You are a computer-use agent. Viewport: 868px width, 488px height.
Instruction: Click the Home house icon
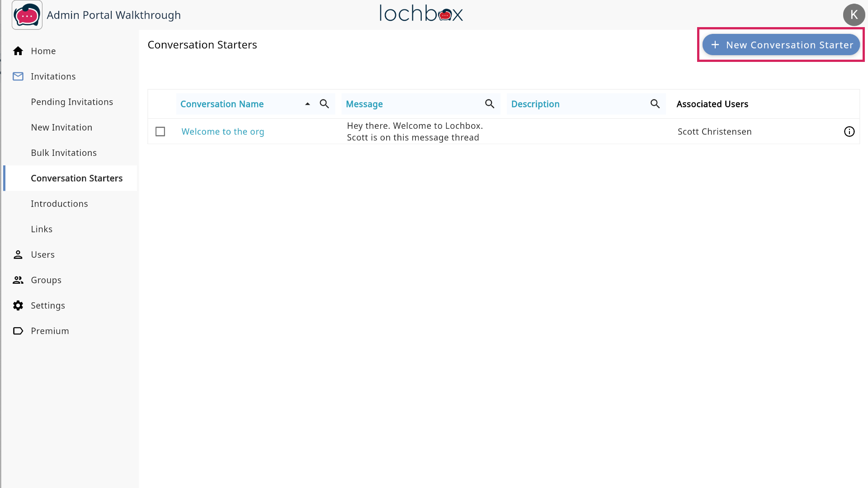tap(18, 51)
